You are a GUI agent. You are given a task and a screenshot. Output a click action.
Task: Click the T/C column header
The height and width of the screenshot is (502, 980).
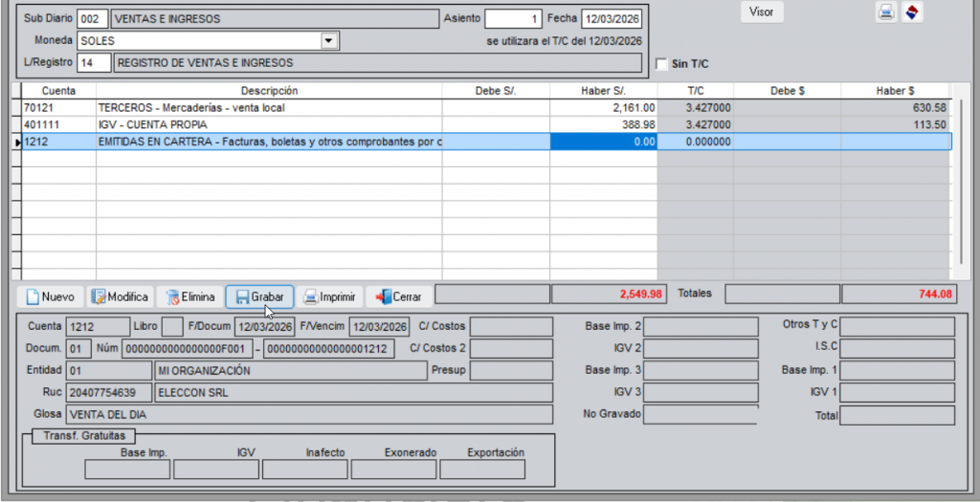click(x=696, y=91)
